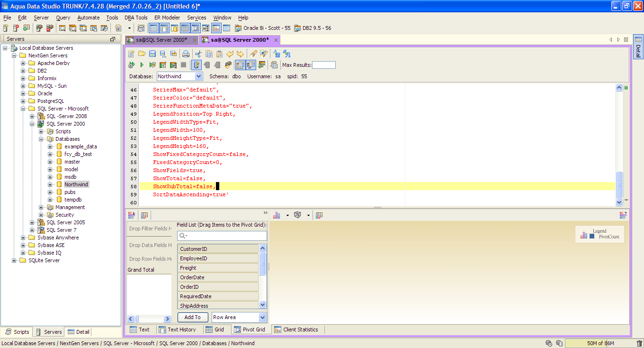Click the Save As icon with dots

click(x=163, y=54)
